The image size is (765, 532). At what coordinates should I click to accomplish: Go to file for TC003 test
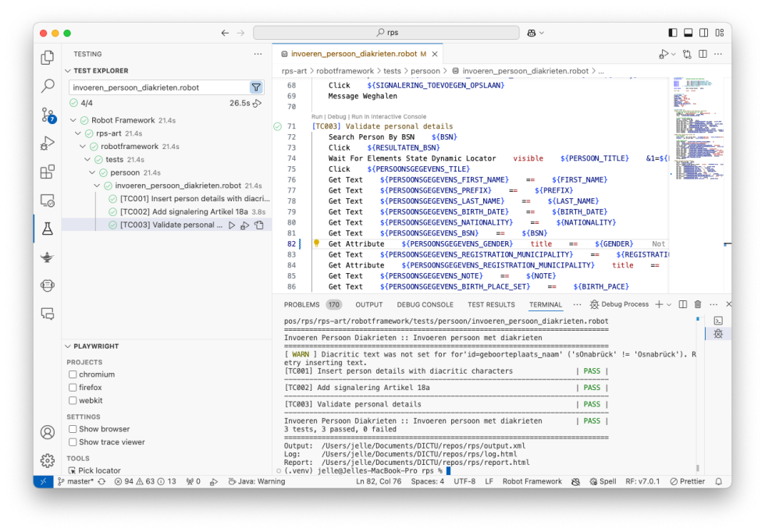[x=259, y=225]
